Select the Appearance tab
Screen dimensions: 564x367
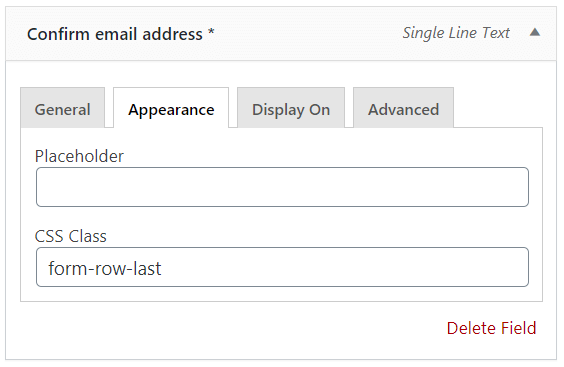tap(171, 108)
